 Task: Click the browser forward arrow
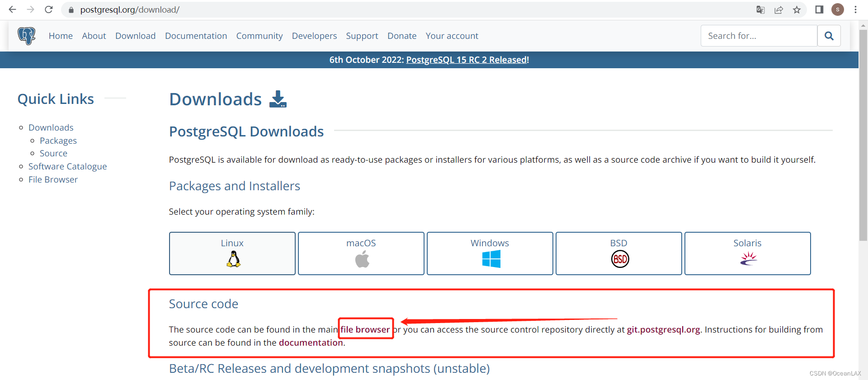click(x=30, y=9)
